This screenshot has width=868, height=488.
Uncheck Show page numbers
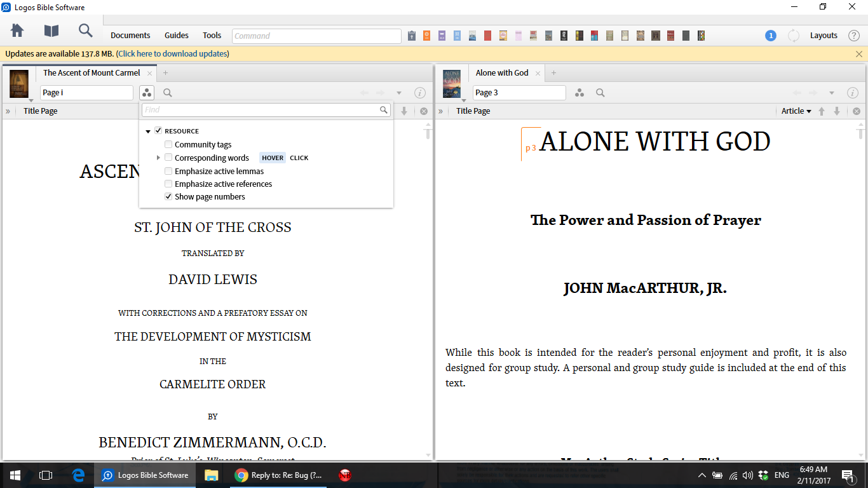point(168,196)
